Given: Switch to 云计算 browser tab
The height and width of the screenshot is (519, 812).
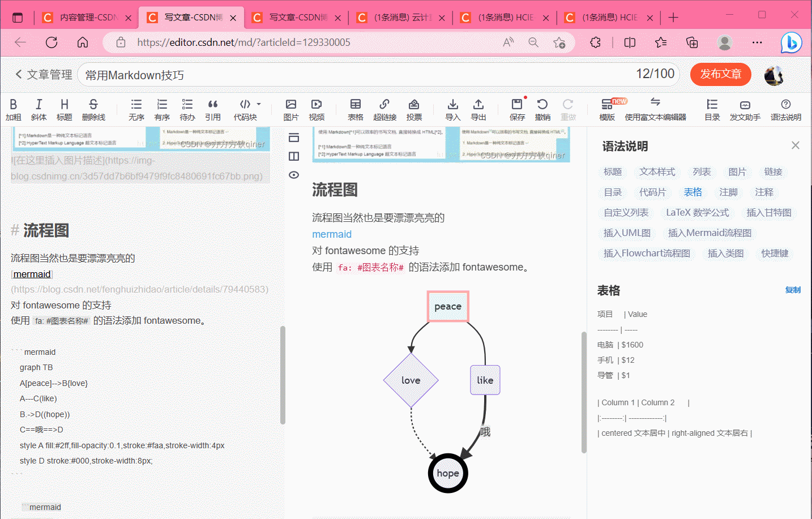Looking at the screenshot, I should (401, 18).
